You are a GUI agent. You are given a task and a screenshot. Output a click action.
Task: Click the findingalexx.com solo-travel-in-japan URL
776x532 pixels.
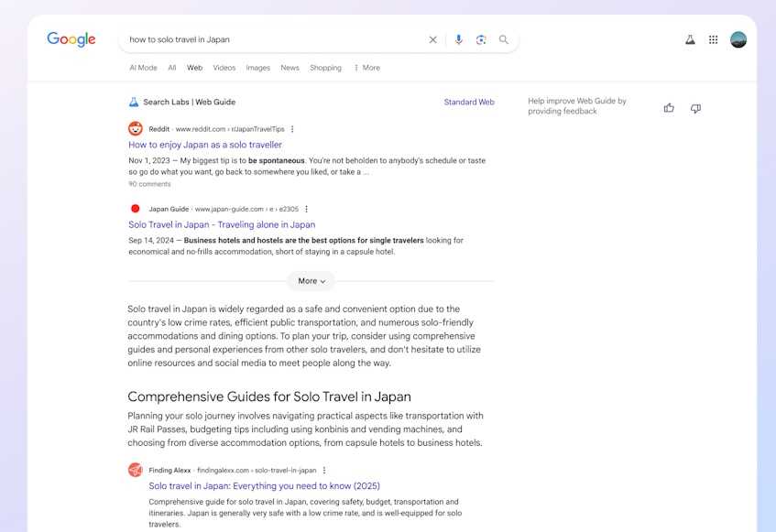coord(257,471)
